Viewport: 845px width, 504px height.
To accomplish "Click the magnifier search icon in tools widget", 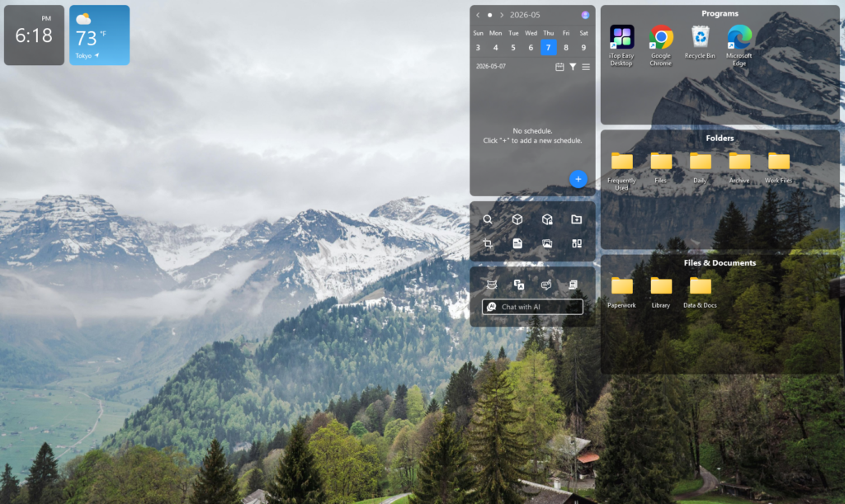I will click(487, 219).
